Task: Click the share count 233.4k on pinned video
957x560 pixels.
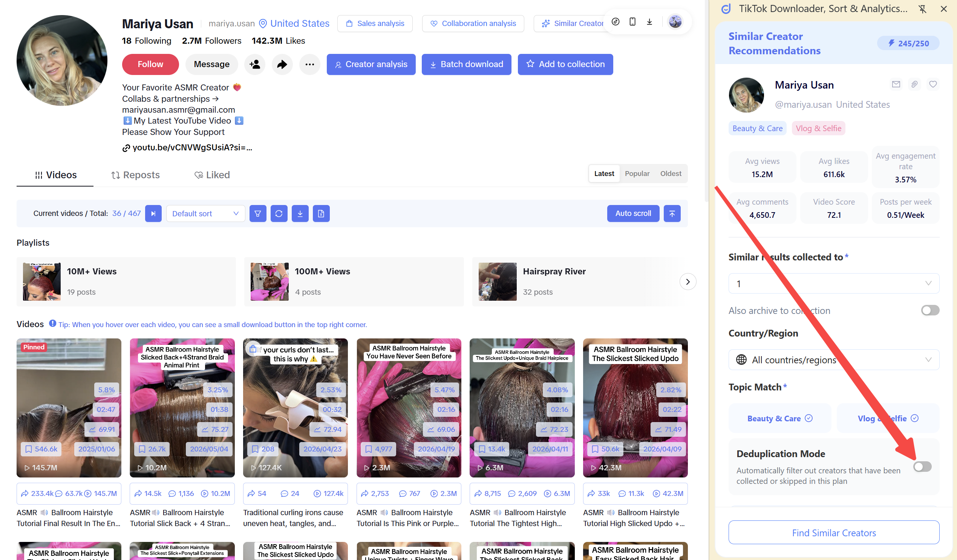Action: [37, 494]
